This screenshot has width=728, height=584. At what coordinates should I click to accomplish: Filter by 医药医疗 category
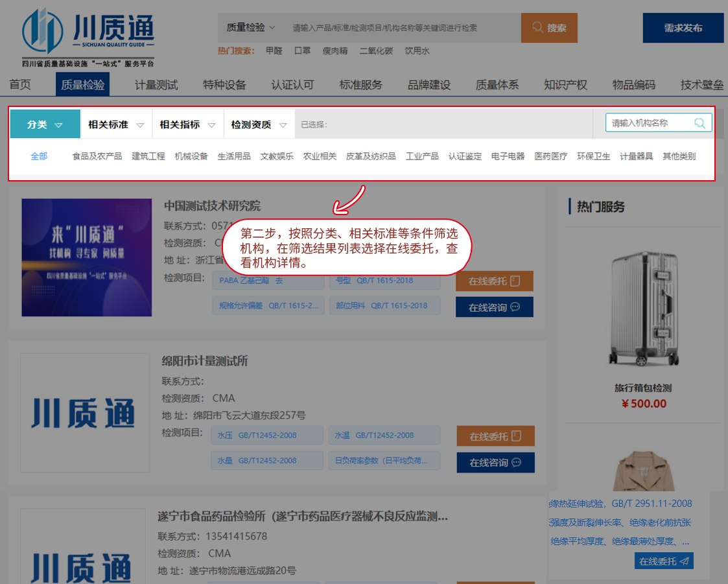click(550, 156)
